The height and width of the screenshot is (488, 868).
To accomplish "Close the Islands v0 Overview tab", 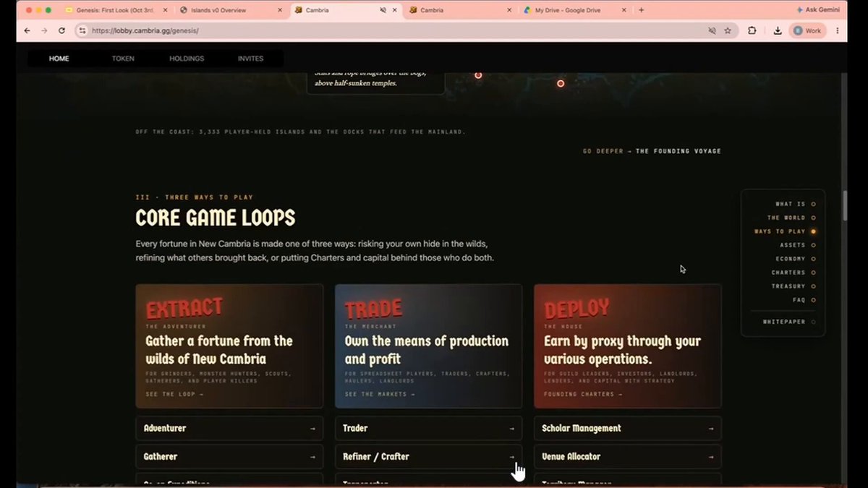I will pyautogui.click(x=278, y=10).
